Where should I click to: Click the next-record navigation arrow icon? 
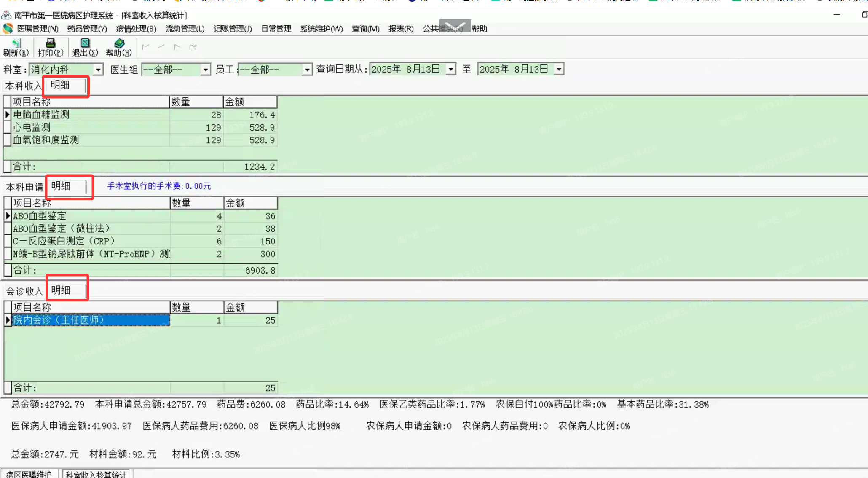coord(177,47)
